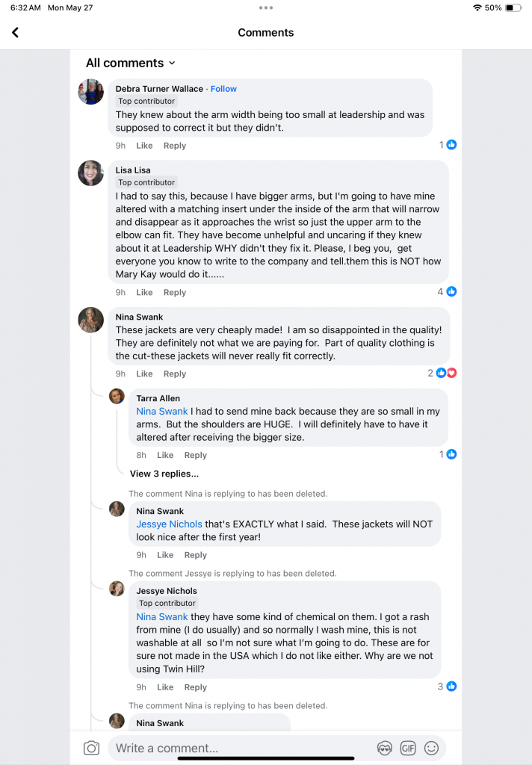Reply to Lisa Lisa's comment

point(174,292)
